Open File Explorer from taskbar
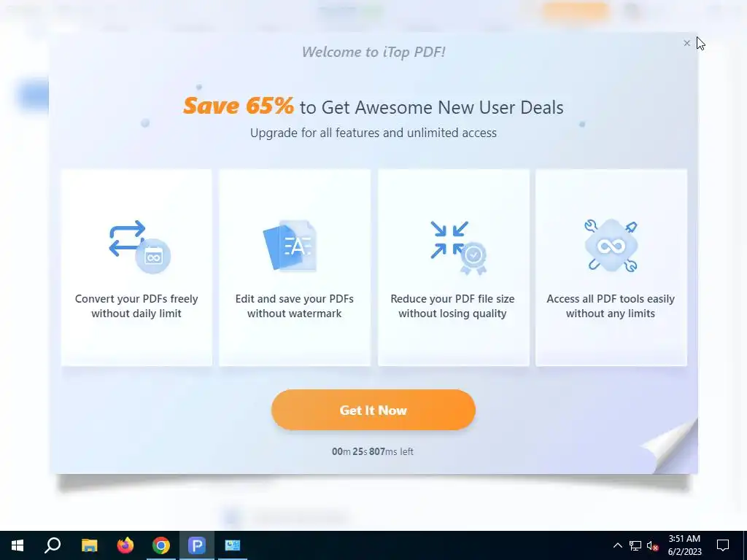 coord(89,545)
